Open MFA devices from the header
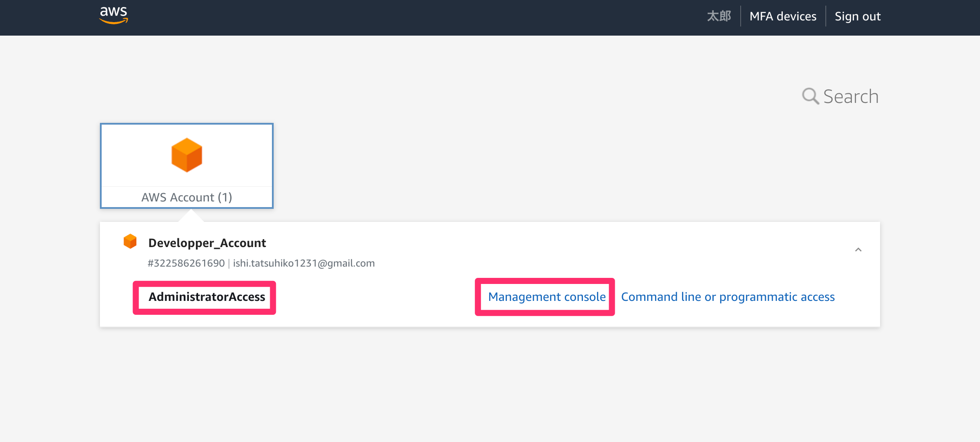 tap(783, 16)
